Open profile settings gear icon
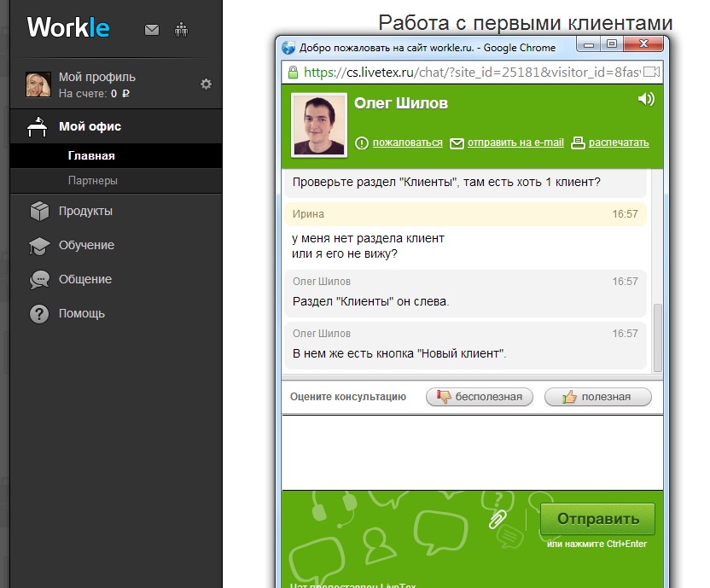710x588 pixels. point(206,84)
